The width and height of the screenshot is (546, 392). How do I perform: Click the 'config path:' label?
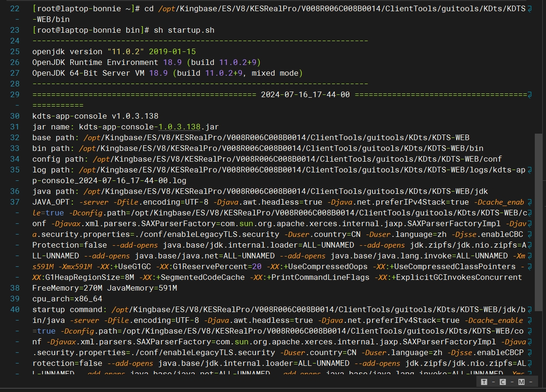pyautogui.click(x=60, y=159)
